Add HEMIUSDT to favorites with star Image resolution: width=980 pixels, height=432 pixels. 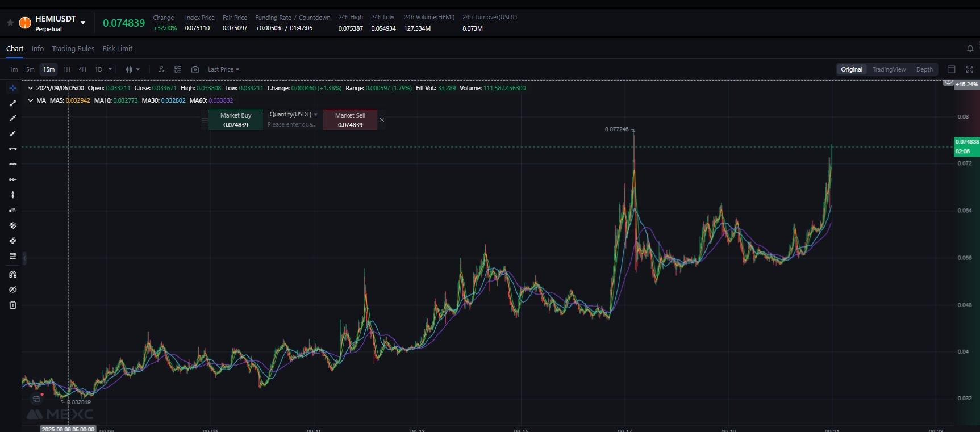click(10, 23)
